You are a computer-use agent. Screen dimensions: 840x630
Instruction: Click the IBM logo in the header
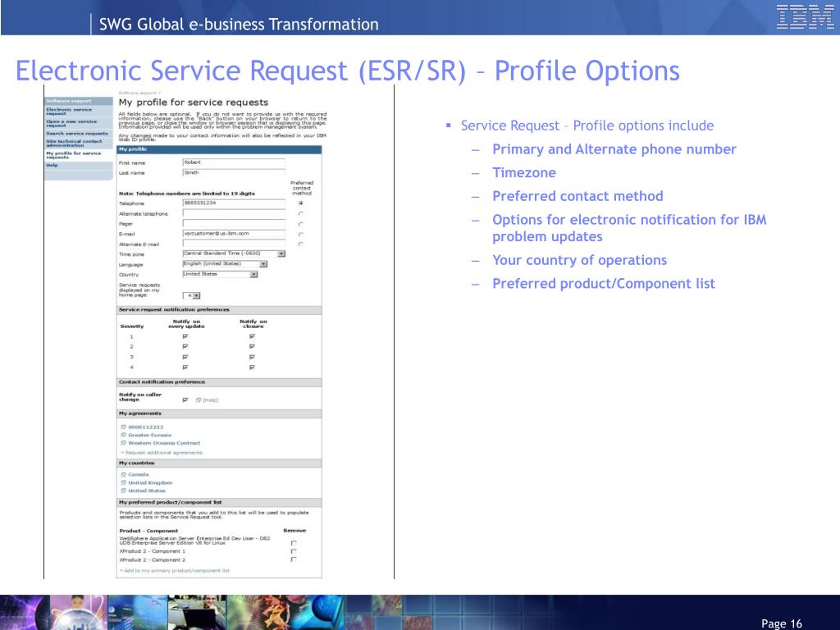(805, 16)
